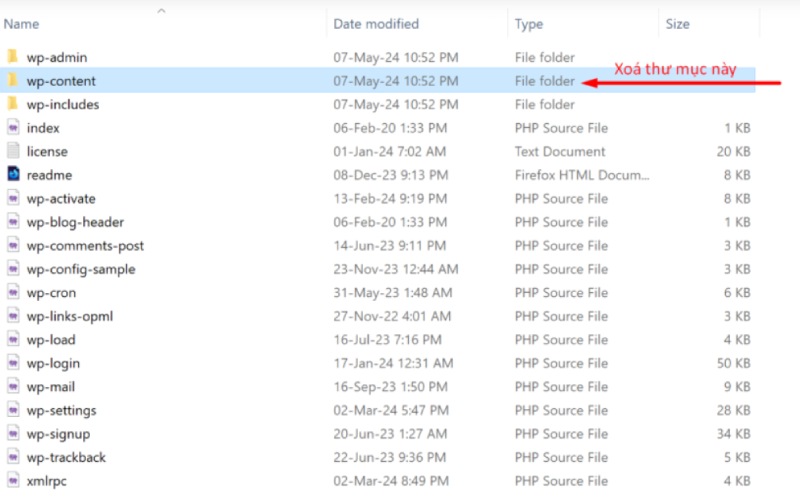
Task: Sort by the Date modified column header
Action: point(375,23)
